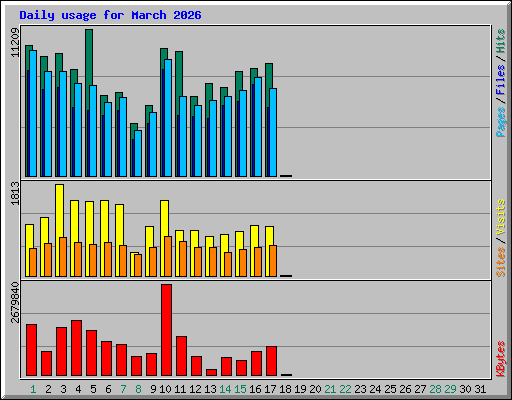Image resolution: width=512 pixels, height=400 pixels.
Task: Click day 1 on the x-axis
Action: 33,389
